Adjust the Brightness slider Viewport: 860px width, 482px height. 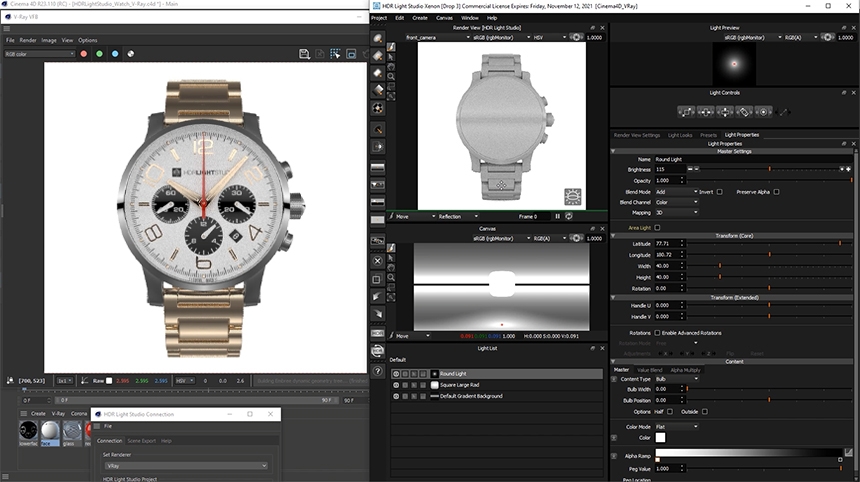coord(770,169)
